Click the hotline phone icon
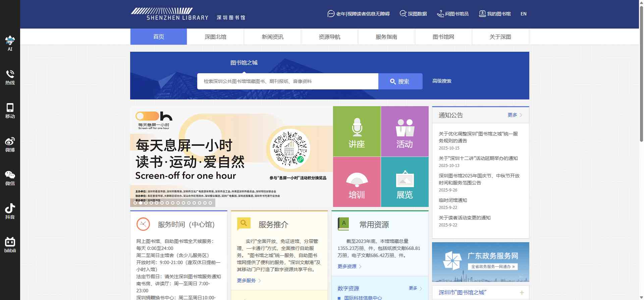 click(x=10, y=77)
